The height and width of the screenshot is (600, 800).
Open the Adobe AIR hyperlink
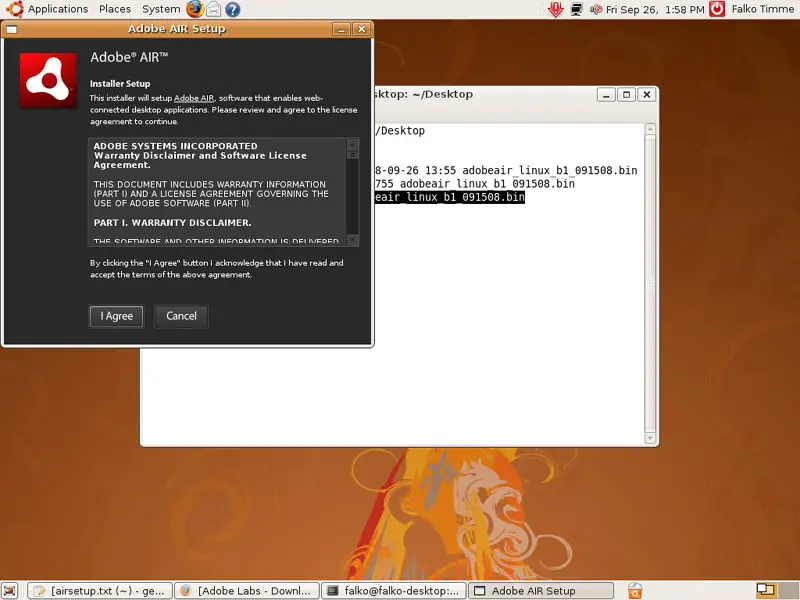click(x=194, y=98)
